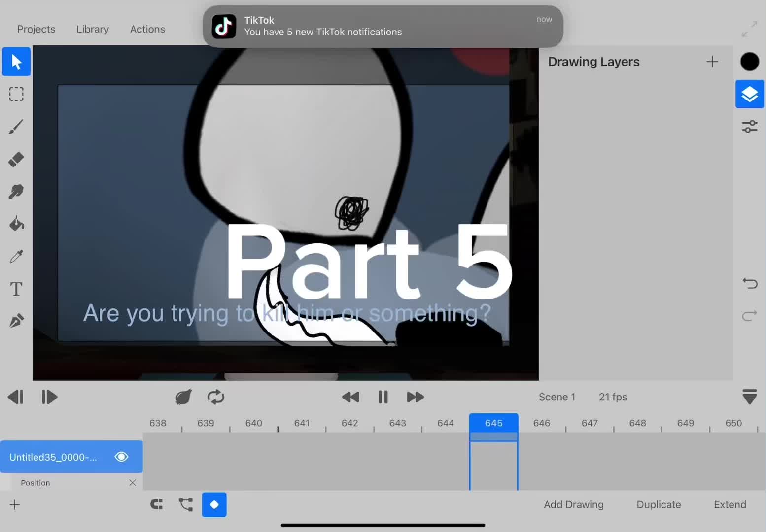Open the adjustment sliders settings icon

(x=749, y=127)
